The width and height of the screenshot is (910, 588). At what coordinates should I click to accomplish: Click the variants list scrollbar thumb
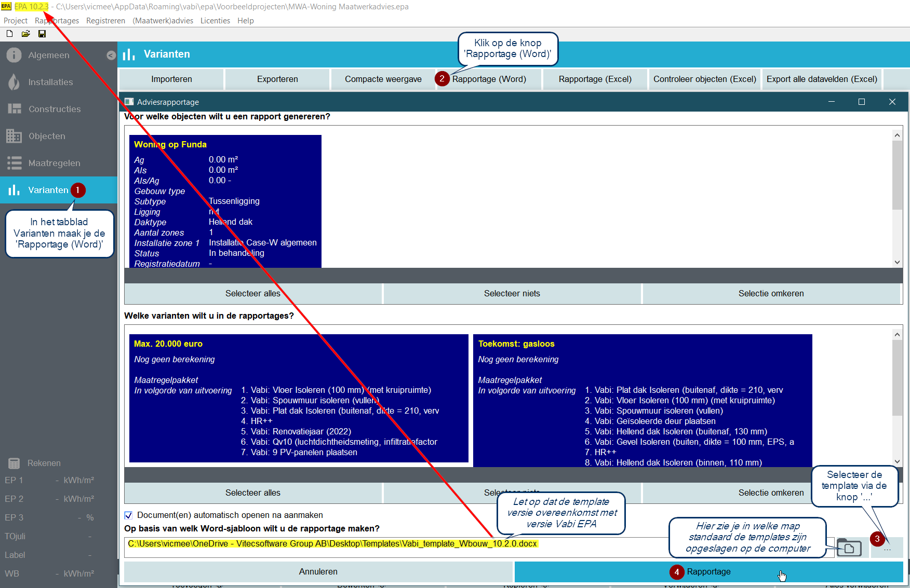pyautogui.click(x=897, y=378)
